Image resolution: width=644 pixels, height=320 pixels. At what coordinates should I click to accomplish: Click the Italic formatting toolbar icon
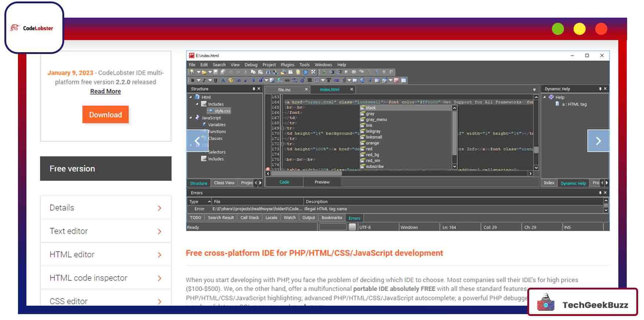pos(204,80)
